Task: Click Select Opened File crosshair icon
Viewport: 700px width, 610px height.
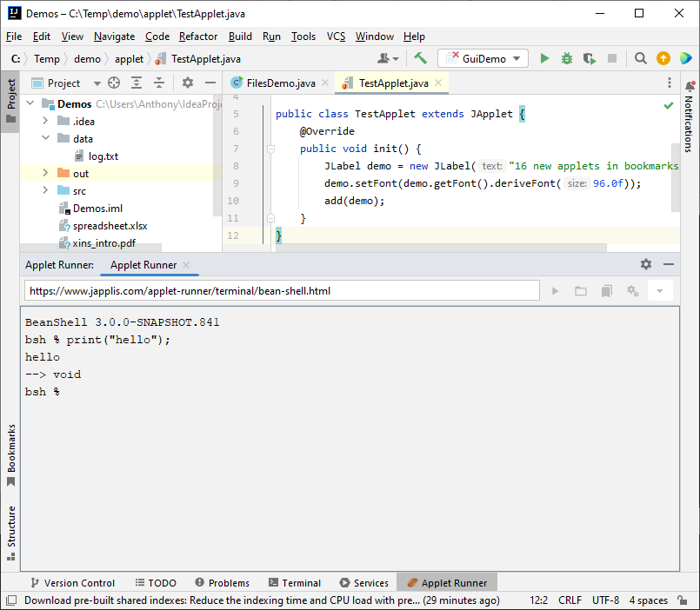Action: click(114, 83)
